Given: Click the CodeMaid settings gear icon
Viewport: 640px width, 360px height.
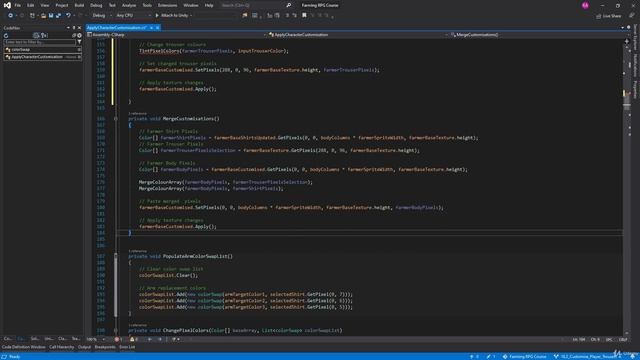Looking at the screenshot, I should point(79,36).
